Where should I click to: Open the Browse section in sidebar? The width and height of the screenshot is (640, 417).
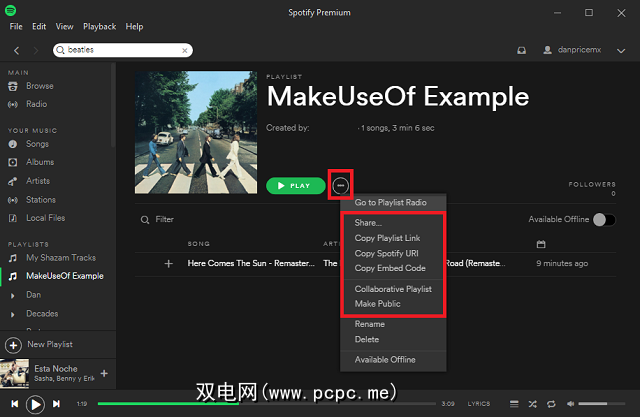tap(40, 86)
